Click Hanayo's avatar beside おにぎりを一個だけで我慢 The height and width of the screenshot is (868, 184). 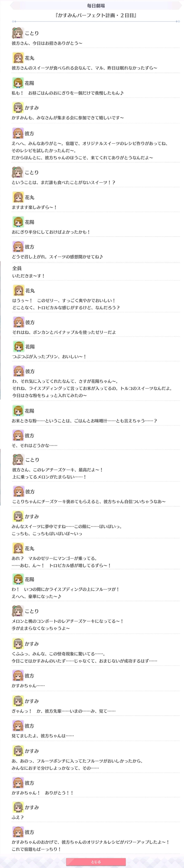click(18, 83)
